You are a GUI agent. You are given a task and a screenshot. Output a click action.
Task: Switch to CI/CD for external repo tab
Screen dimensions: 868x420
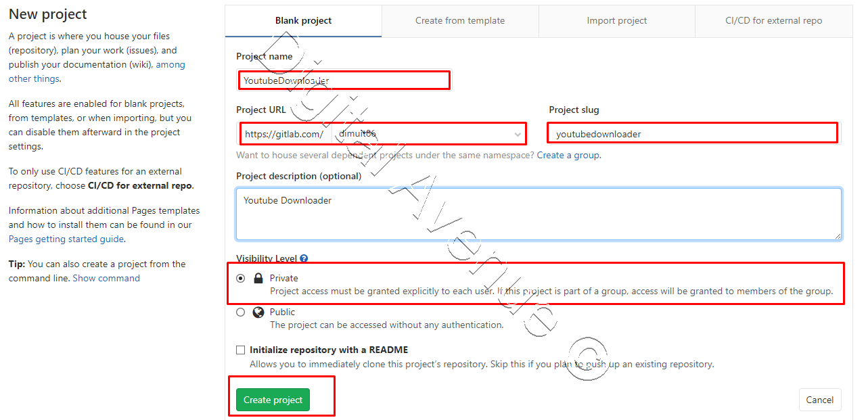(773, 20)
